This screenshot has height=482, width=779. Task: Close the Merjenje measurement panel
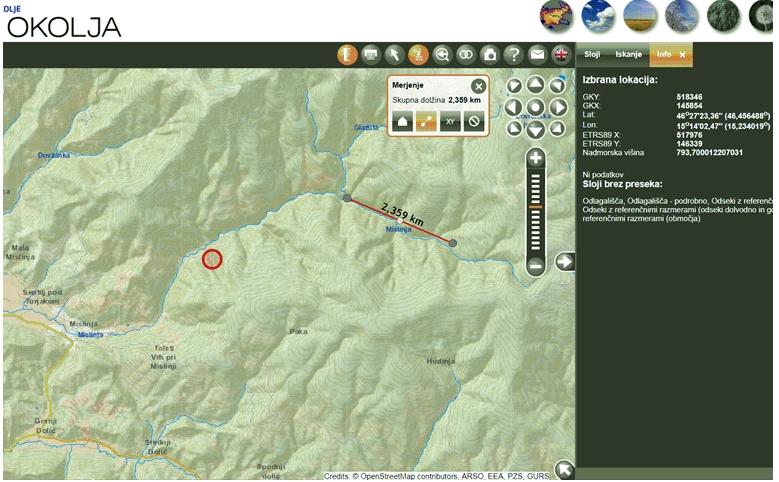(478, 86)
